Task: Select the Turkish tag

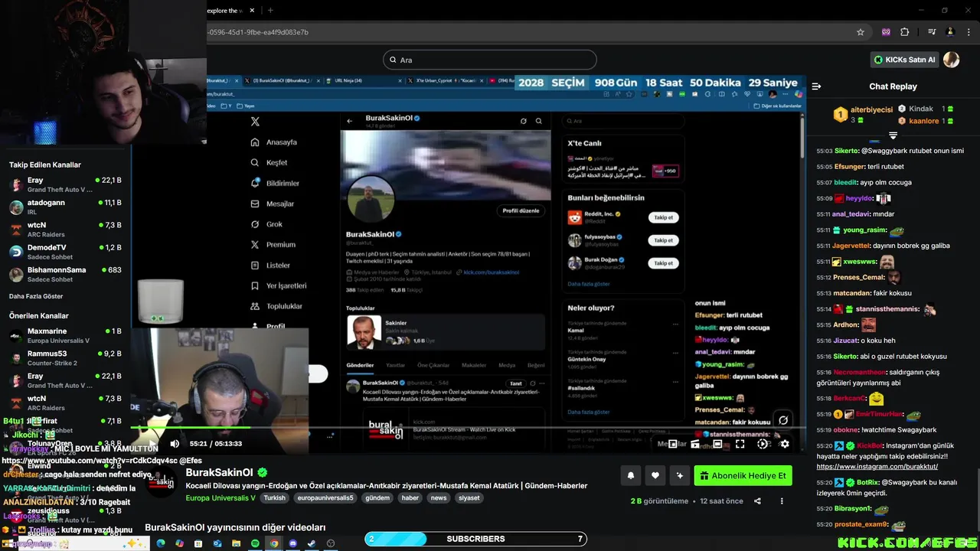Action: click(x=274, y=497)
